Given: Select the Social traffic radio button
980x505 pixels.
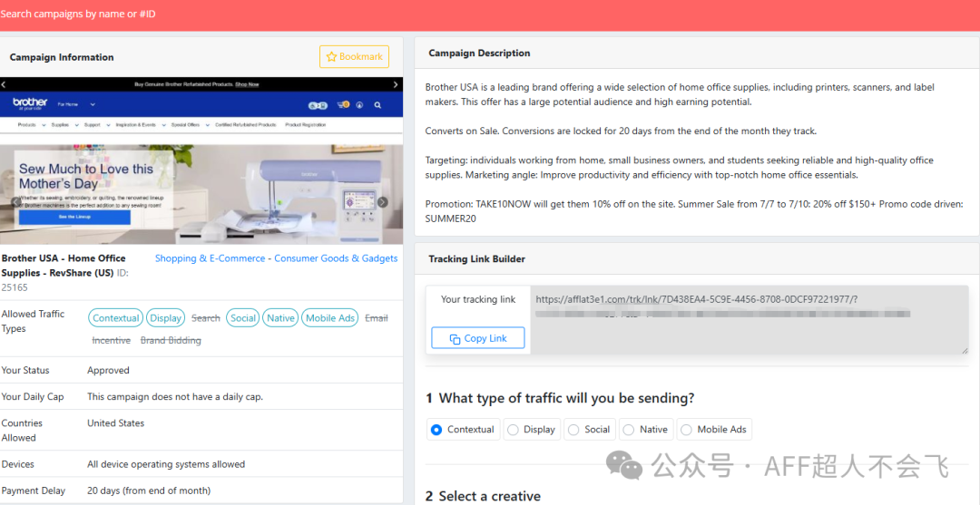Looking at the screenshot, I should (x=573, y=430).
